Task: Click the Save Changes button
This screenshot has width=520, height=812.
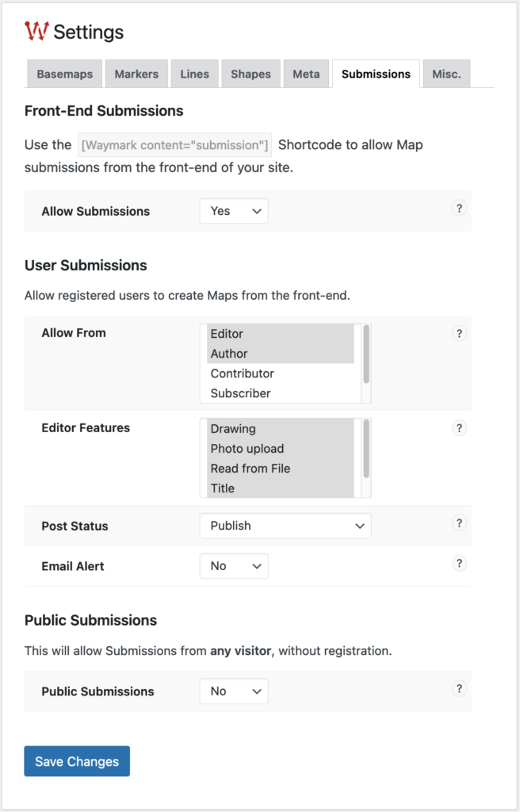Action: (x=77, y=761)
